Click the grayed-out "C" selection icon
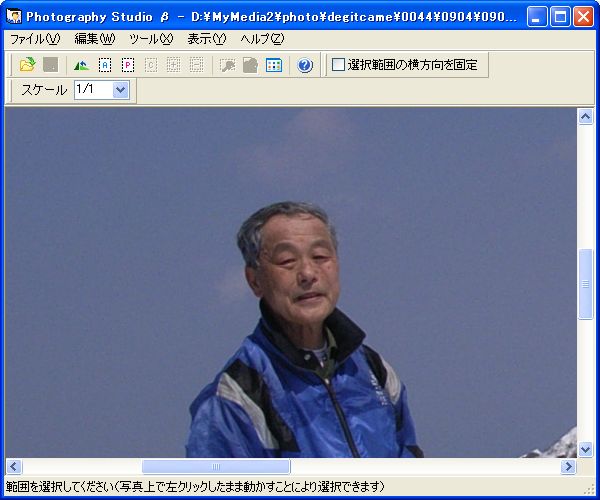This screenshot has width=600, height=500. coord(150,65)
